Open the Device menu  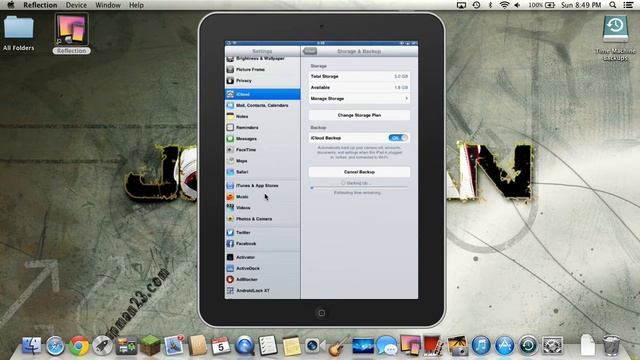click(76, 5)
